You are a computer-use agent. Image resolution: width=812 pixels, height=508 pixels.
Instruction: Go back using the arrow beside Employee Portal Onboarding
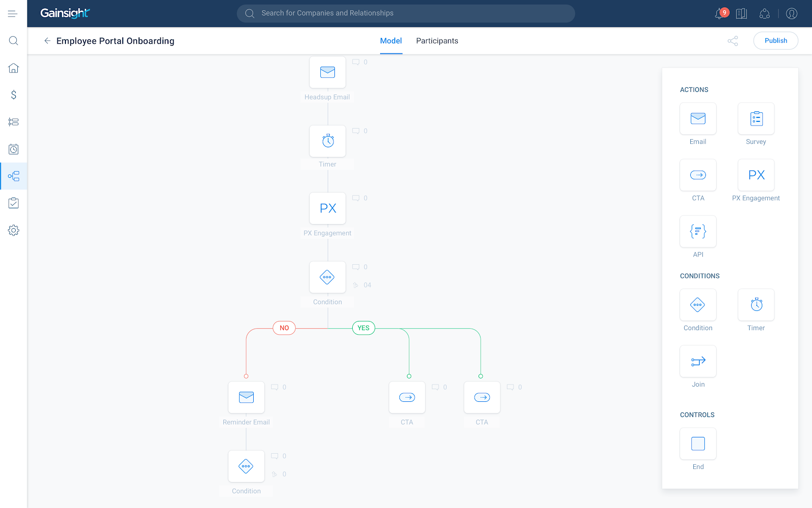(47, 41)
